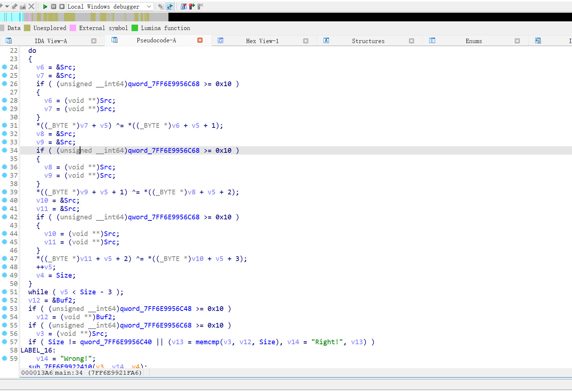Click the cyan region in navigation band
This screenshot has width=572, height=392.
point(11,17)
